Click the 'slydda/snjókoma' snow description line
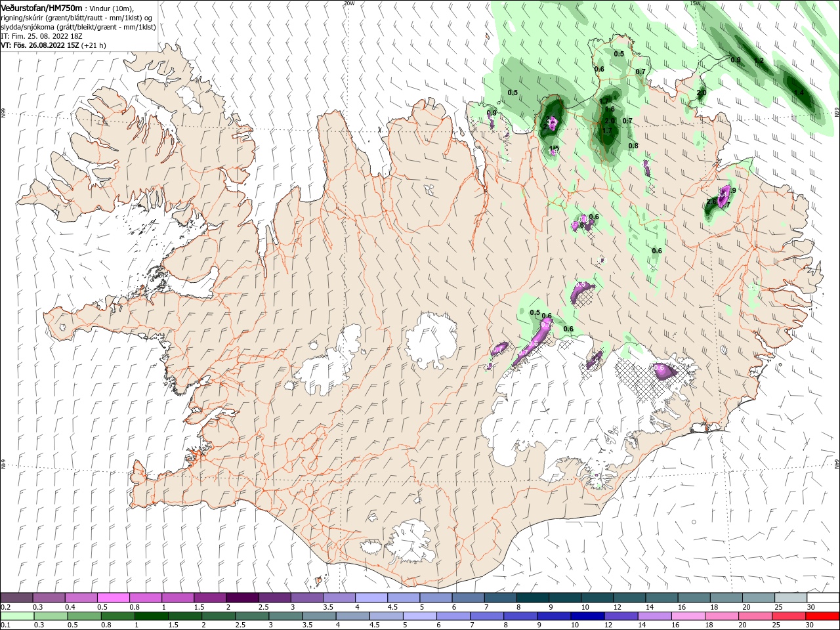Image resolution: width=840 pixels, height=630 pixels. (78, 27)
